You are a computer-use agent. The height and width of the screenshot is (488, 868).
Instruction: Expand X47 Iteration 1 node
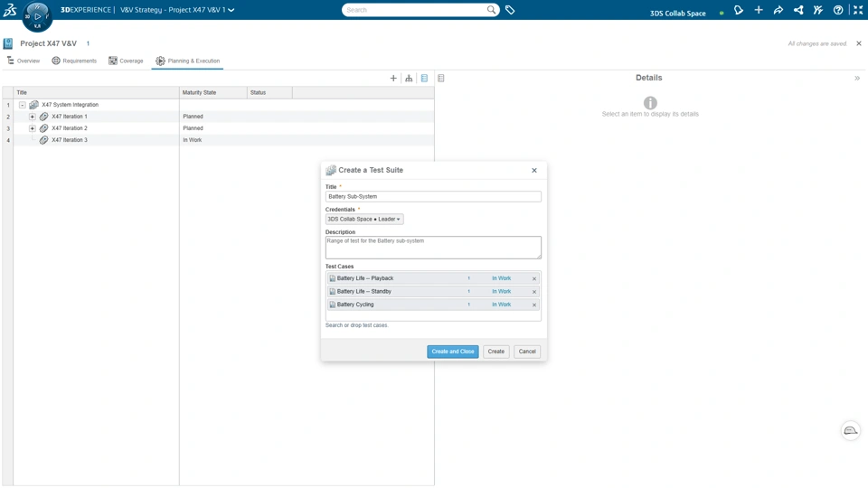[x=33, y=117]
